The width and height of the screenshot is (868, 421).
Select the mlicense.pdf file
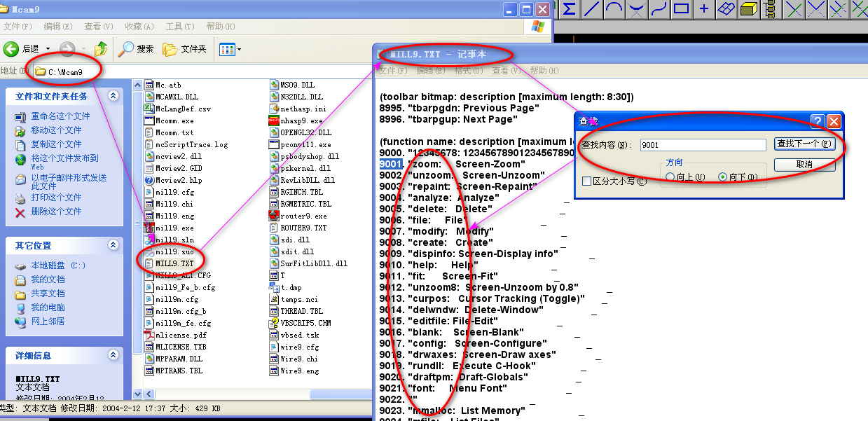[175, 335]
